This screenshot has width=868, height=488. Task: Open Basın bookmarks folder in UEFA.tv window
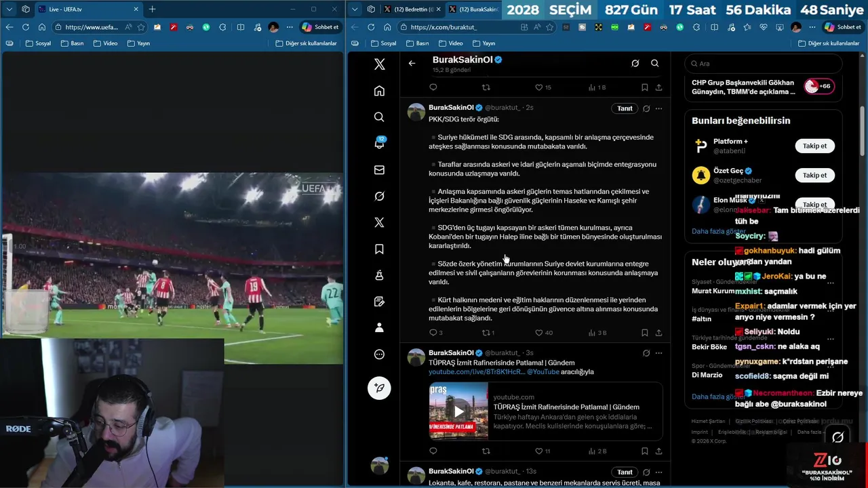point(72,43)
